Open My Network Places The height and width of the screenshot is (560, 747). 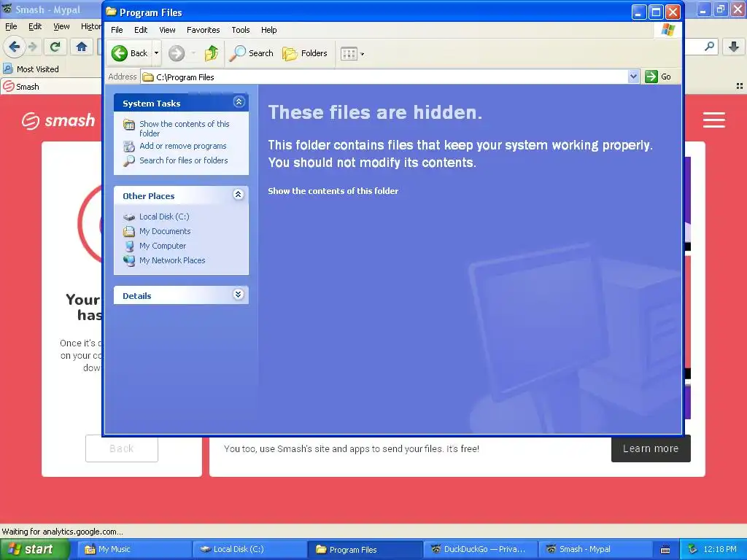tap(172, 260)
